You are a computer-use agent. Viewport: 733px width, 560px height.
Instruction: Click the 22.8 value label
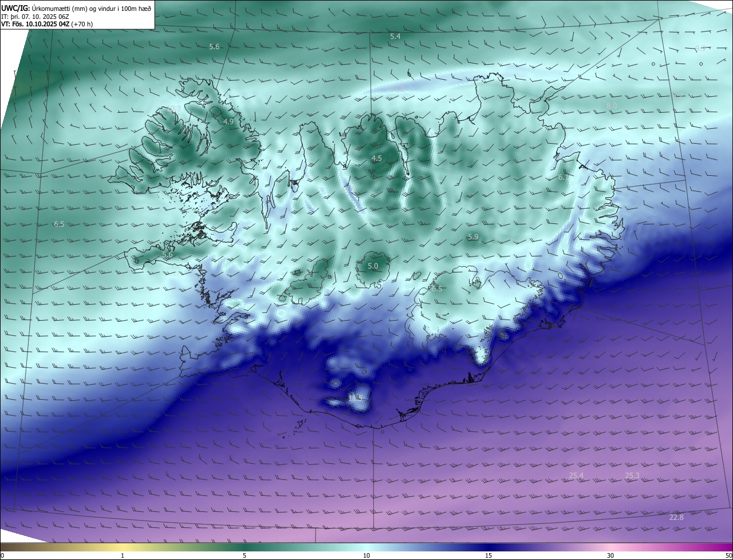[x=676, y=518]
